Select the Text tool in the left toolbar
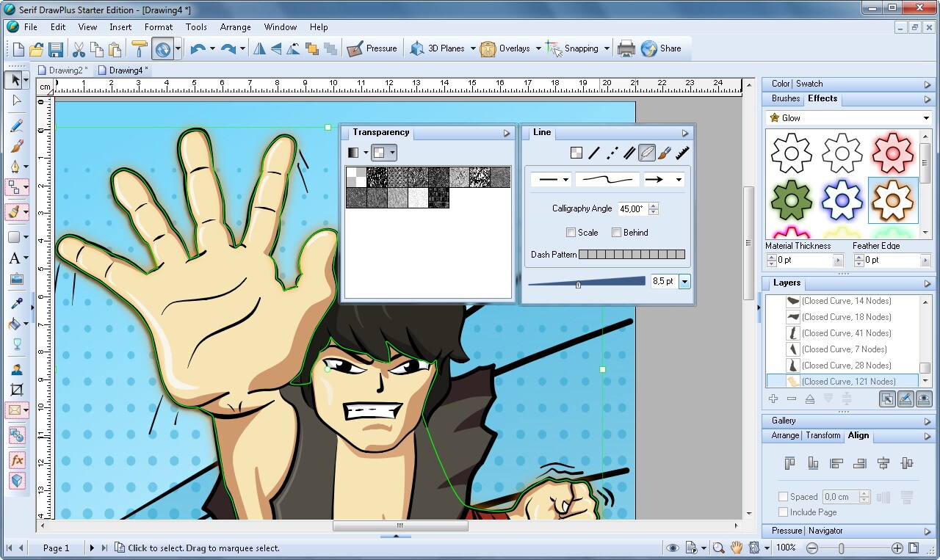This screenshot has height=560, width=940. (x=15, y=258)
